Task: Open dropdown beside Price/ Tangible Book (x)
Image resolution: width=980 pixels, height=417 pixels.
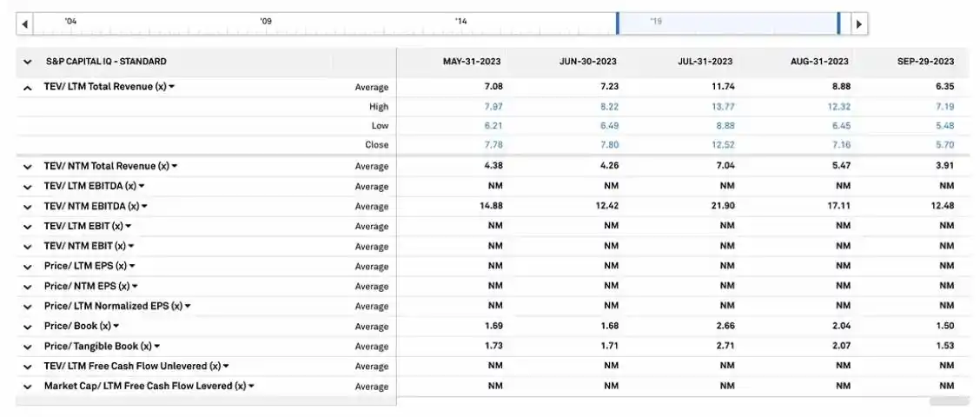Action: 156,347
